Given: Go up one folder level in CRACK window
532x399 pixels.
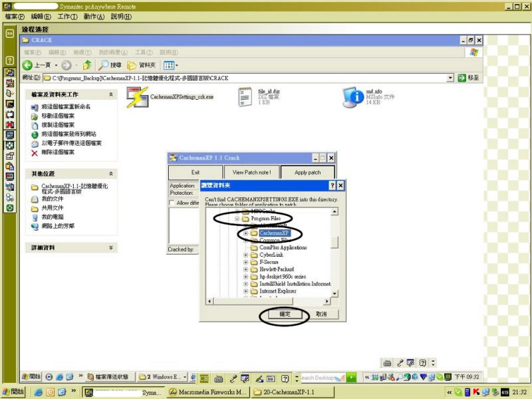Looking at the screenshot, I should point(87,65).
